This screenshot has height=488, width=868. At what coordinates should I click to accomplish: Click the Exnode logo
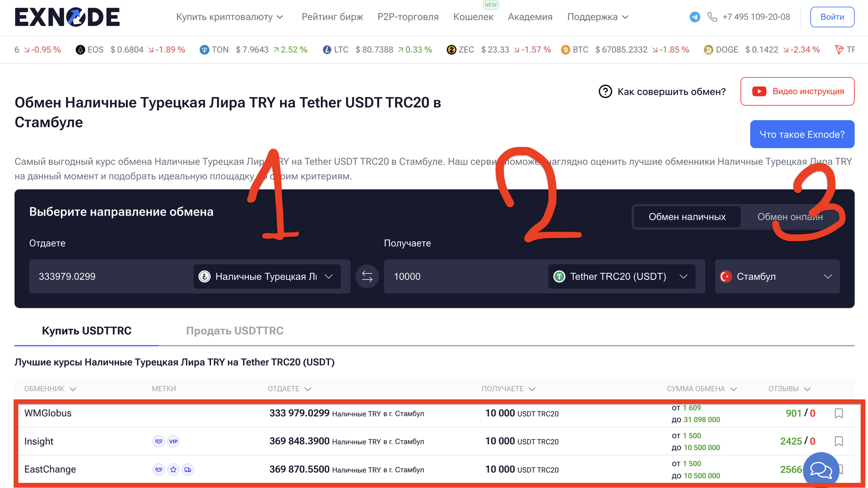point(67,17)
